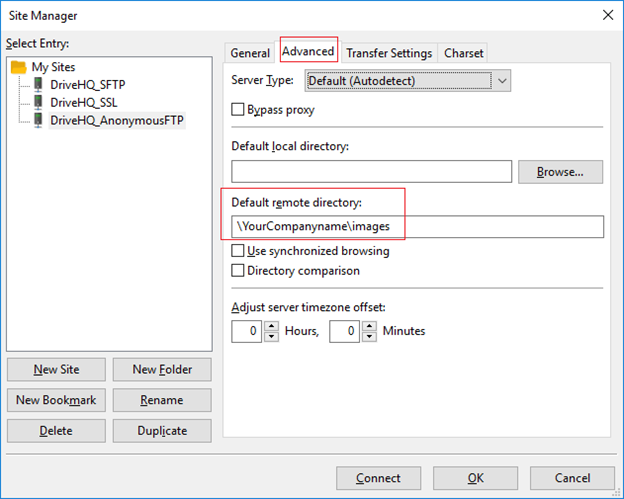This screenshot has width=624, height=499.
Task: Close the Site Manager window
Action: point(605,15)
